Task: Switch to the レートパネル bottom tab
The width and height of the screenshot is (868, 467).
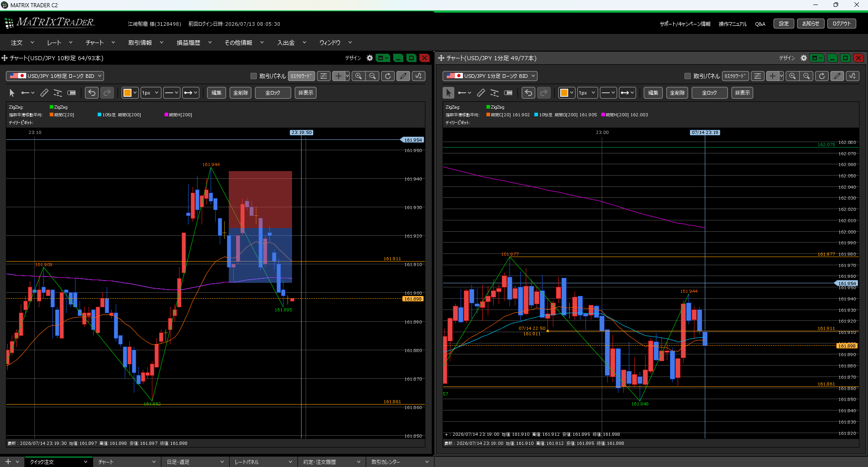Action: (263, 462)
